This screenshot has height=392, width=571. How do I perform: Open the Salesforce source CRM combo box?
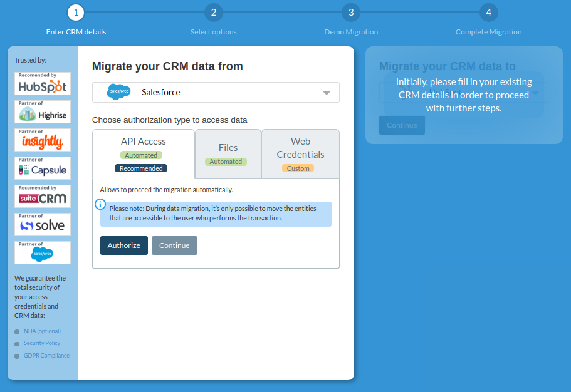click(216, 93)
